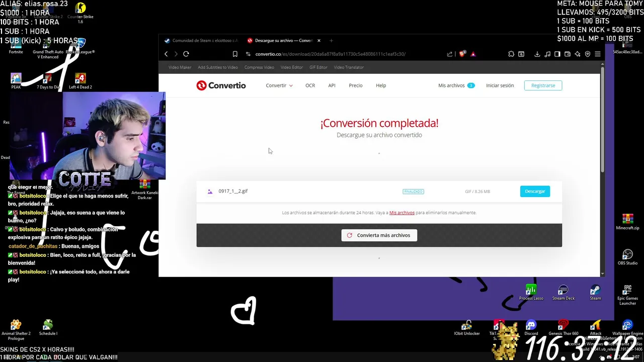Screen dimensions: 644x362
Task: Click the share page icon
Action: (x=450, y=54)
